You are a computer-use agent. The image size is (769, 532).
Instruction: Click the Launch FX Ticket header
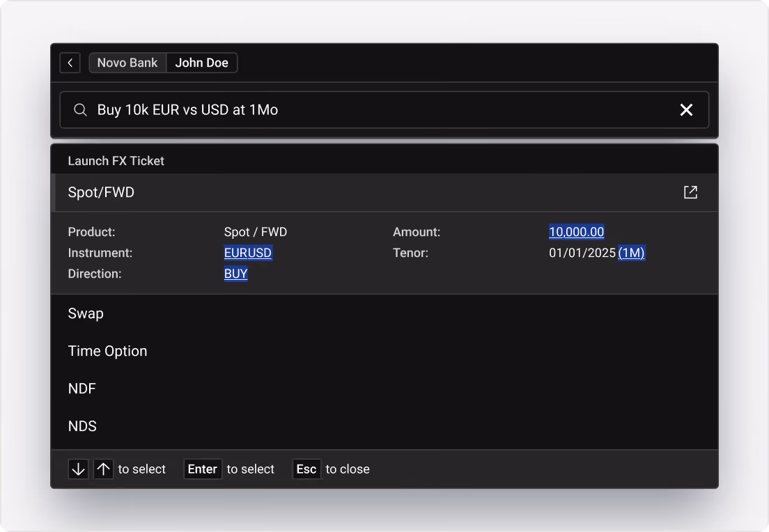point(116,161)
